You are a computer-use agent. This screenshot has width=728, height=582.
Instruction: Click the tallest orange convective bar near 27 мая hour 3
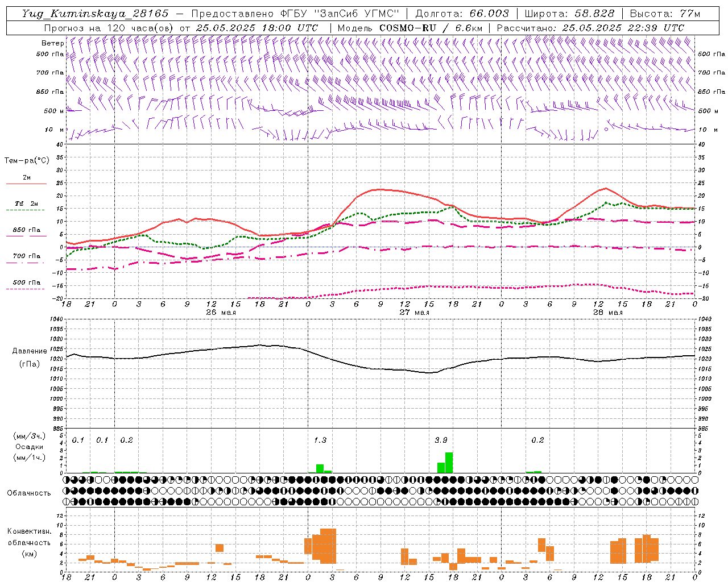(x=328, y=546)
